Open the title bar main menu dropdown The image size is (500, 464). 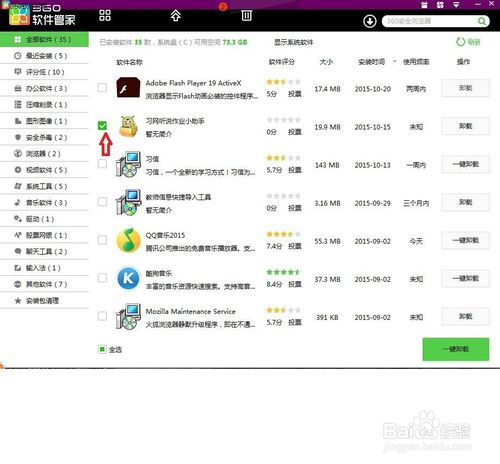456,5
